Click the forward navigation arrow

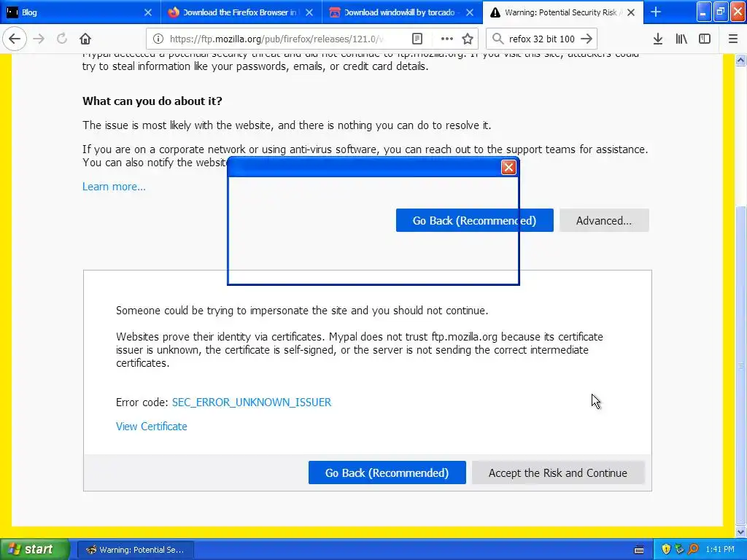[x=39, y=39]
